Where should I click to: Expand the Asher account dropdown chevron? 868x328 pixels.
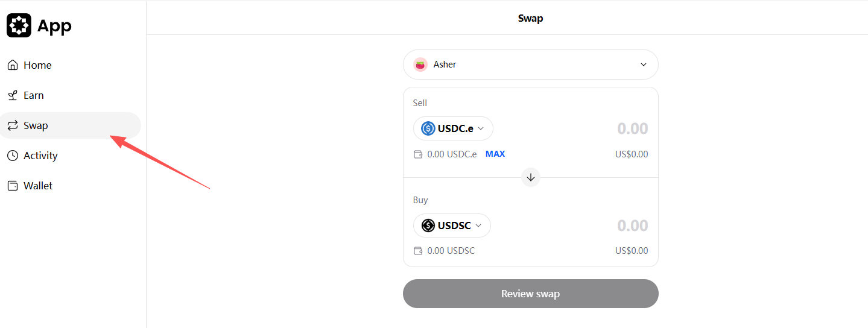pyautogui.click(x=644, y=65)
